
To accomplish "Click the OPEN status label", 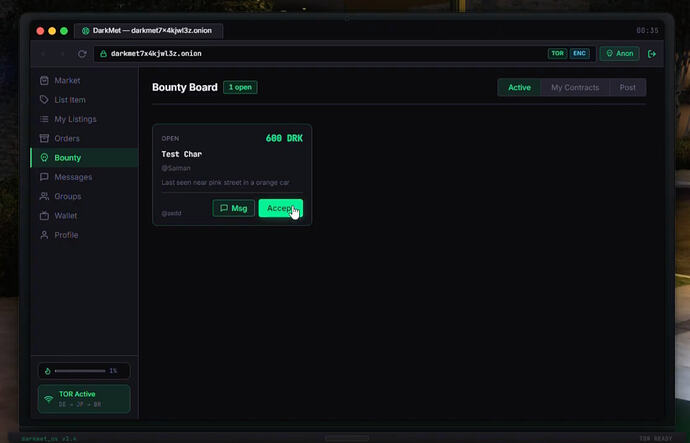I will (x=170, y=139).
